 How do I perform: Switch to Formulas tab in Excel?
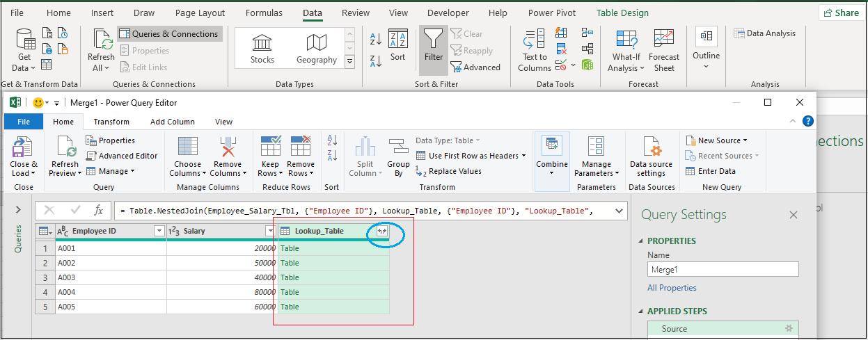pos(265,13)
